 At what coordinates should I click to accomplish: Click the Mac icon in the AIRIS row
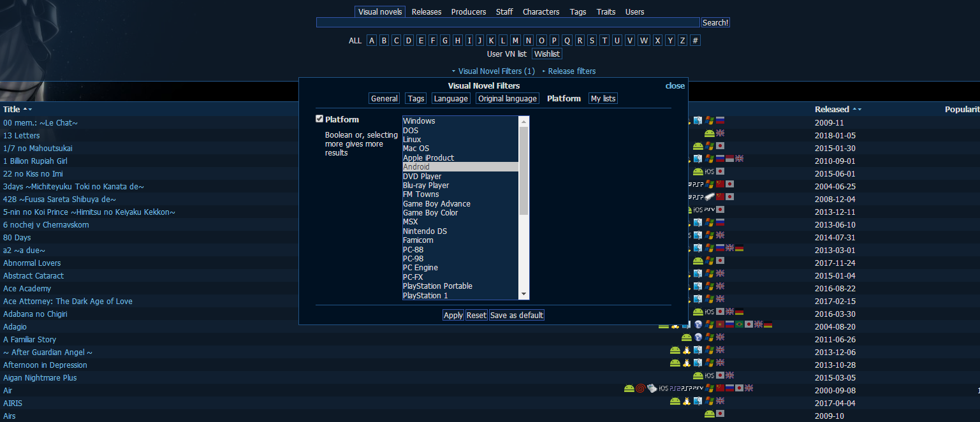coord(698,401)
